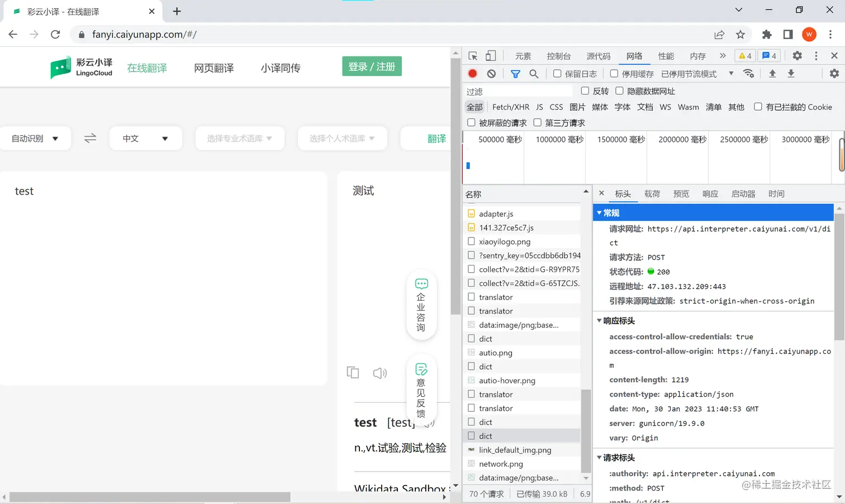845x504 pixels.
Task: Click the inspect element picker icon
Action: pos(473,56)
